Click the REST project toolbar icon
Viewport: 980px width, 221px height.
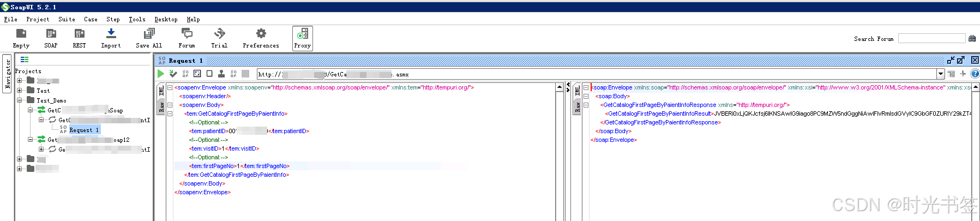click(79, 38)
